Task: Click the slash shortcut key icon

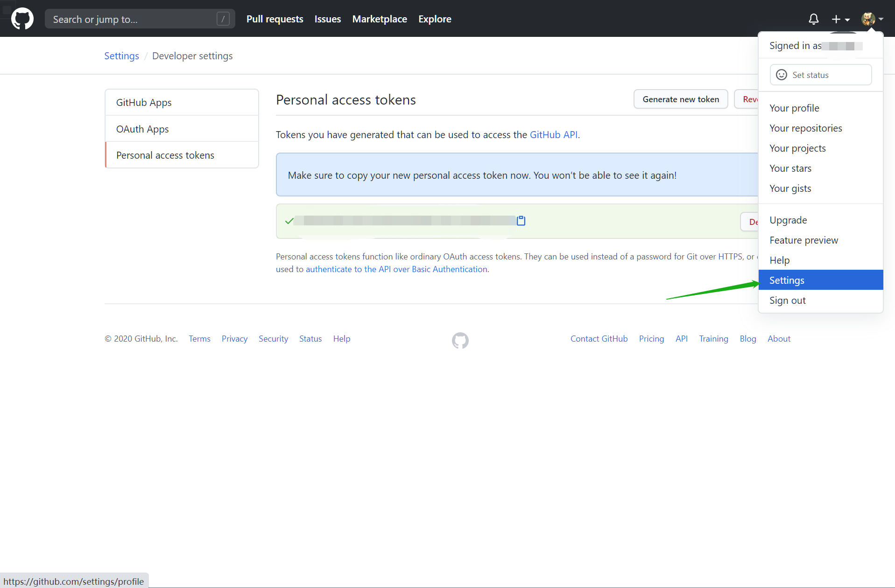Action: click(x=223, y=19)
